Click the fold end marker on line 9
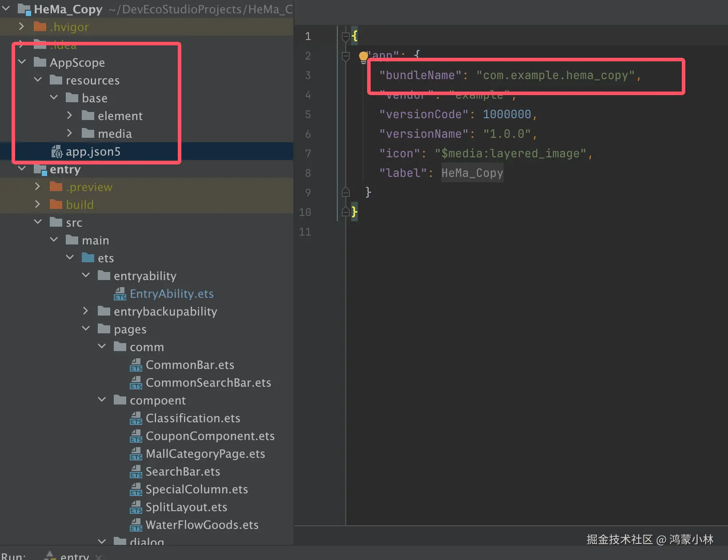This screenshot has height=560, width=728. coord(345,192)
